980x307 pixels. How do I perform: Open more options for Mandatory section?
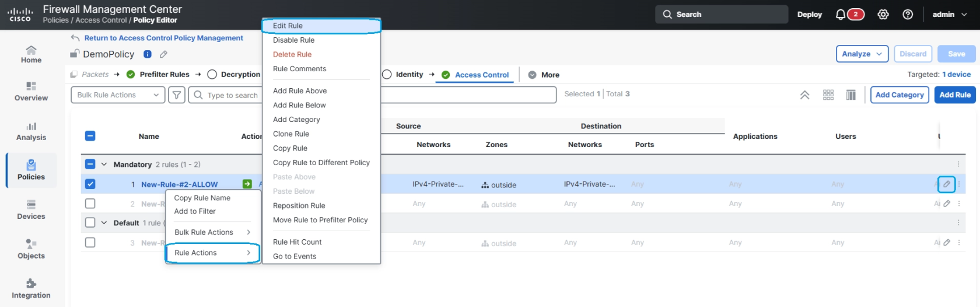point(958,165)
